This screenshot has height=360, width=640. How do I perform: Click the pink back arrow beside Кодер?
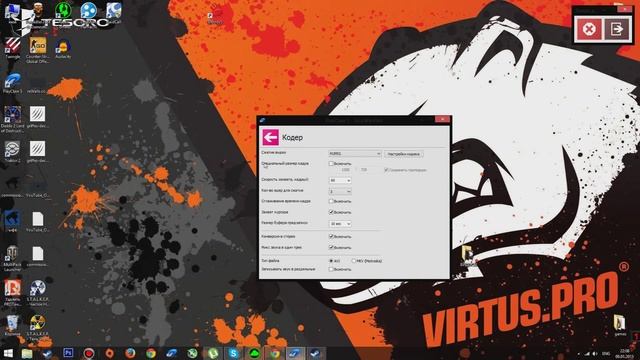click(270, 138)
